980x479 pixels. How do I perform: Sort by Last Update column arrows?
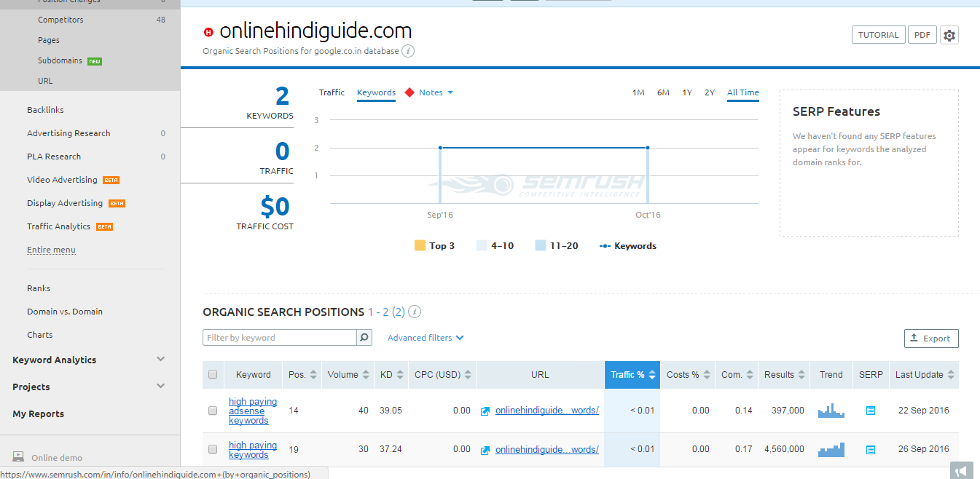951,375
